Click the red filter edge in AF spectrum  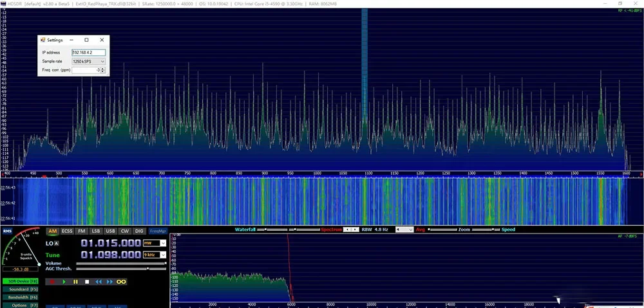click(x=289, y=267)
